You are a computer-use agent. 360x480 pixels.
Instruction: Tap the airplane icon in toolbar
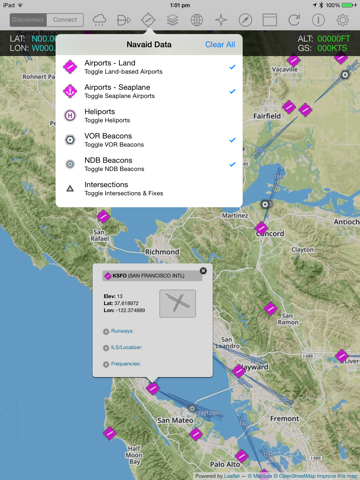coord(221,20)
